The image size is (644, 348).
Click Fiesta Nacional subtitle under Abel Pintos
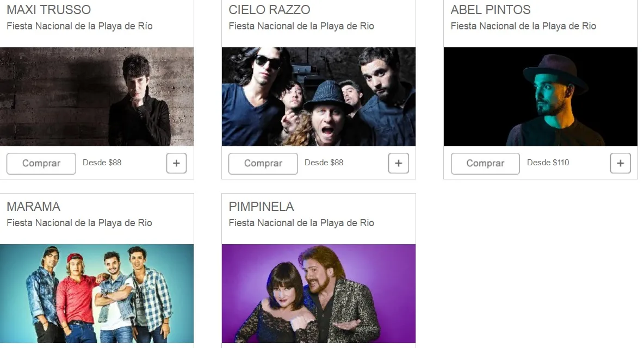(x=523, y=26)
